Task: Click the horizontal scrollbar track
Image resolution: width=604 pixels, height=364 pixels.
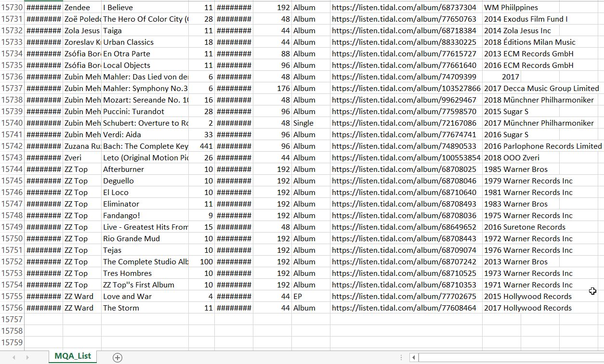Action: click(511, 357)
